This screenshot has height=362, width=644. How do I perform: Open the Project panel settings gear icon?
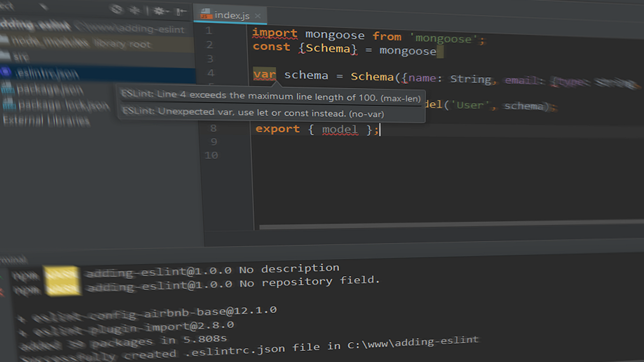[x=159, y=10]
